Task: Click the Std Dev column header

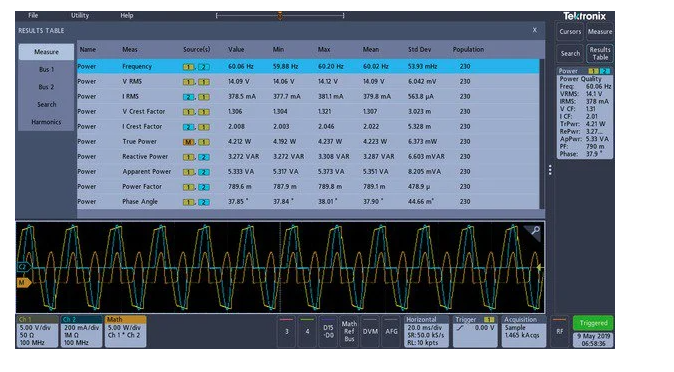Action: point(420,49)
